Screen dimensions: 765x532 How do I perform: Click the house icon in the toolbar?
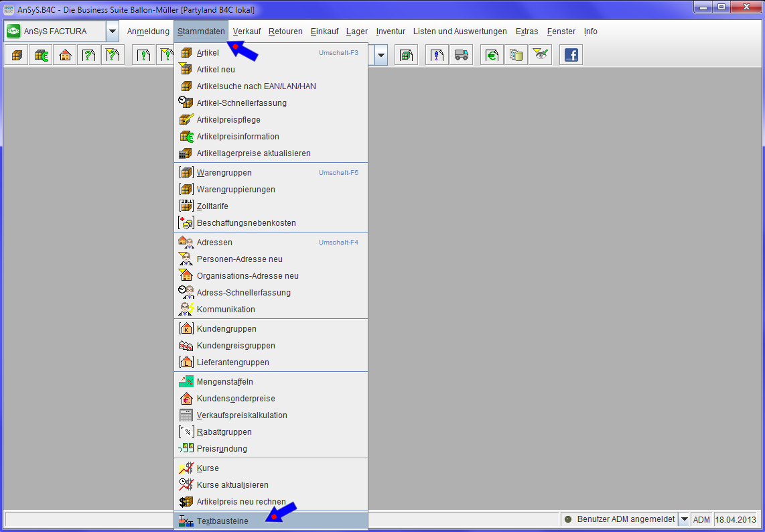[x=65, y=56]
